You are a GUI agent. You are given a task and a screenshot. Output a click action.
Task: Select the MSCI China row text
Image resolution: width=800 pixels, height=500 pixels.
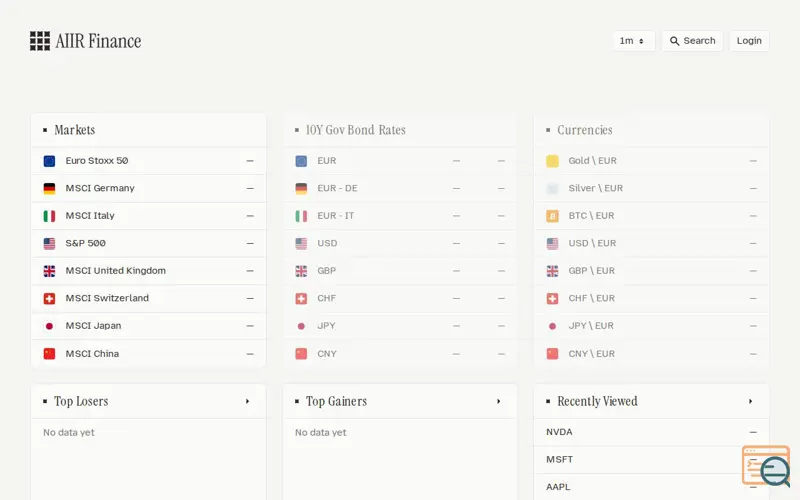(92, 354)
